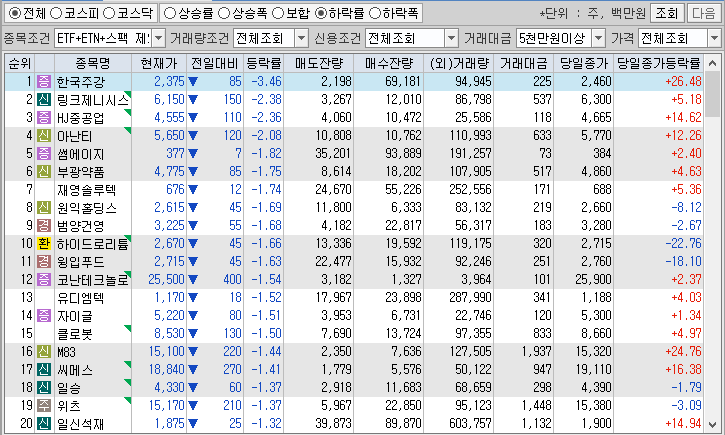Click the current price 25,500 cell
725x435 pixels.
tap(166, 280)
